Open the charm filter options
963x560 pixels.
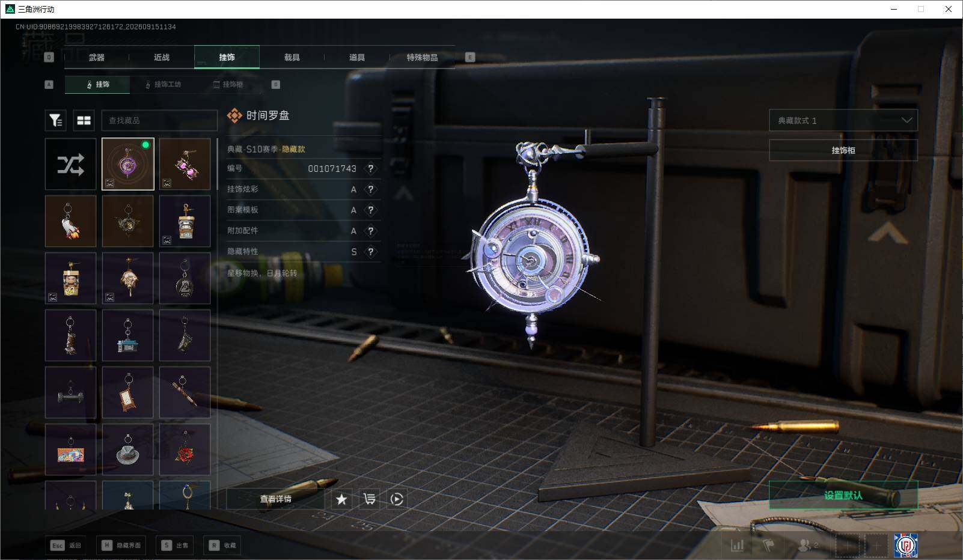point(55,121)
